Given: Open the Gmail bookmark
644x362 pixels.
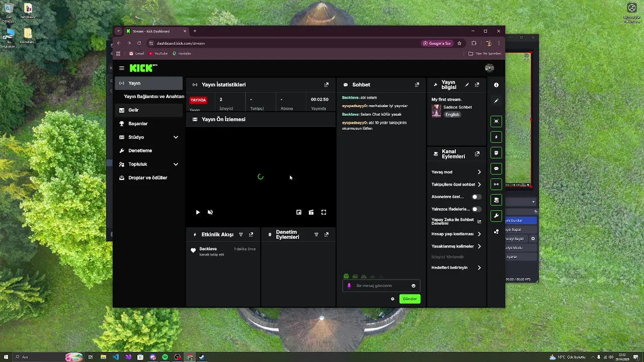Looking at the screenshot, I should (x=136, y=53).
